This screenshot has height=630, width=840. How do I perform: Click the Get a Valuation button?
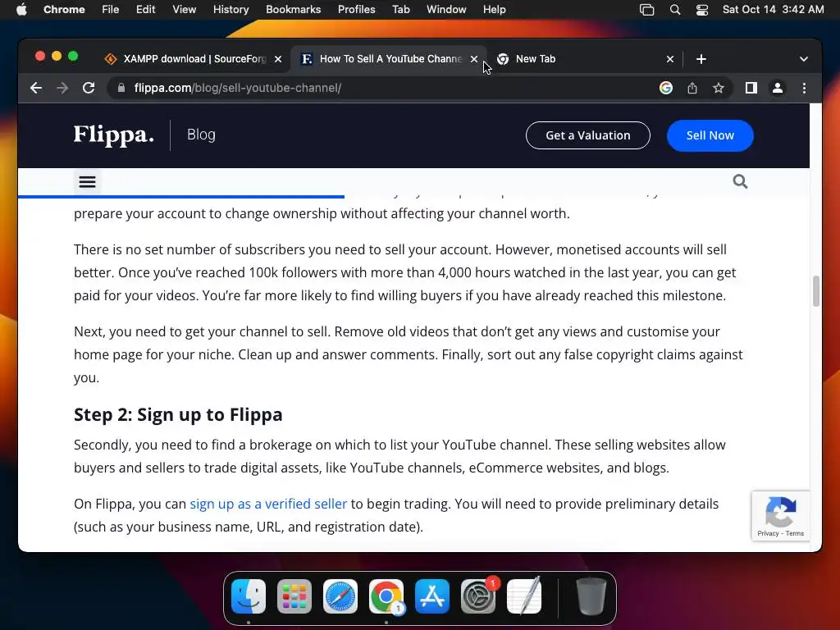click(x=587, y=135)
